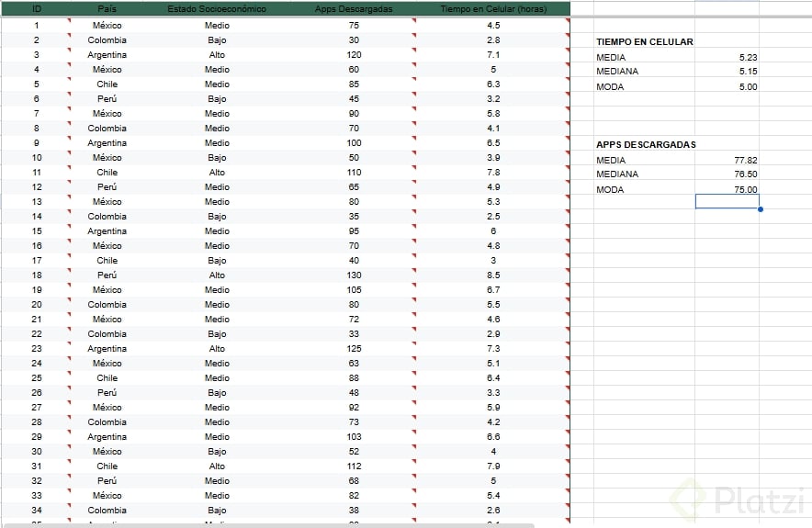Click Perú in row ID 32
812x528 pixels.
click(x=107, y=481)
